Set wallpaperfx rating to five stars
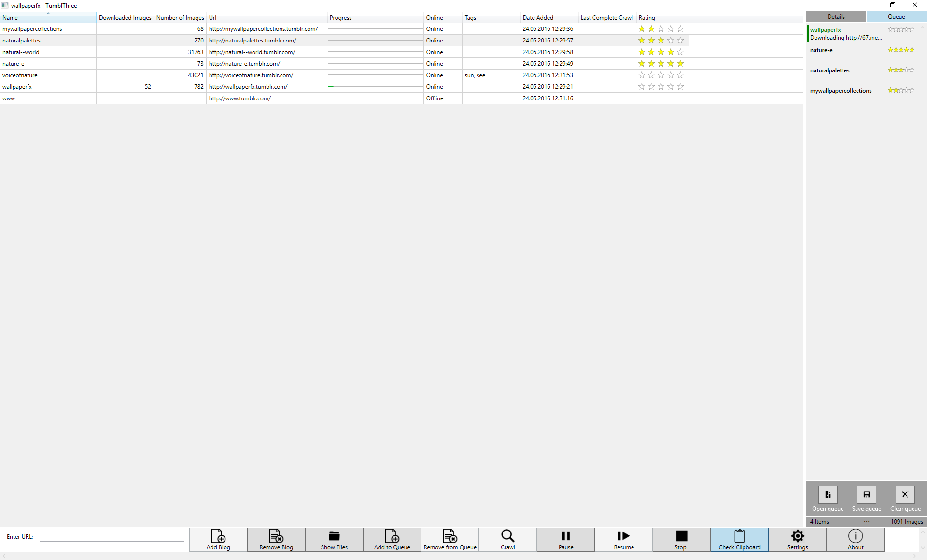This screenshot has width=927, height=560. [680, 87]
